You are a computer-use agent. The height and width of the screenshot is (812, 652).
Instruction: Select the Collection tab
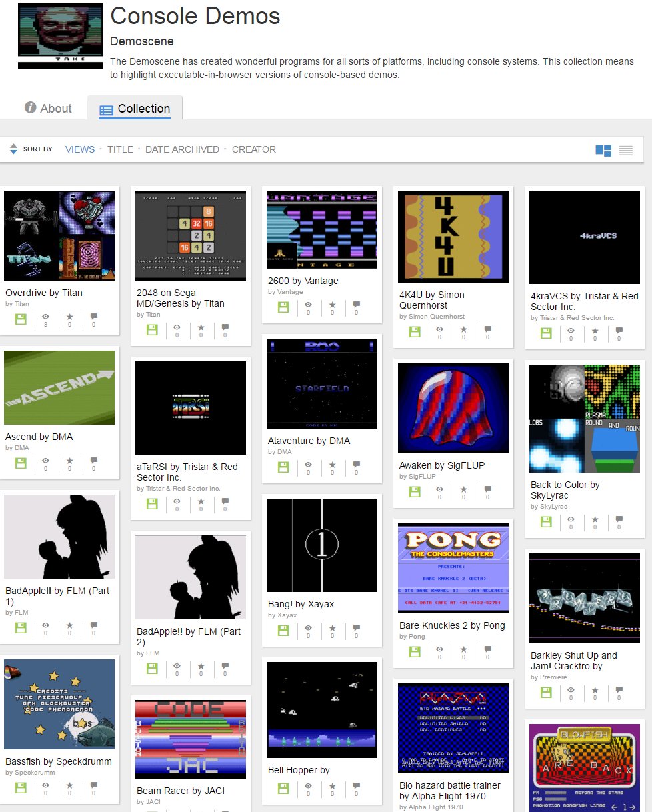135,109
